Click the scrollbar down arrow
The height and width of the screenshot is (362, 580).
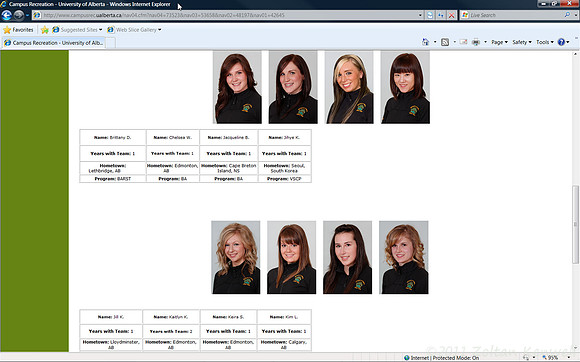click(575, 348)
